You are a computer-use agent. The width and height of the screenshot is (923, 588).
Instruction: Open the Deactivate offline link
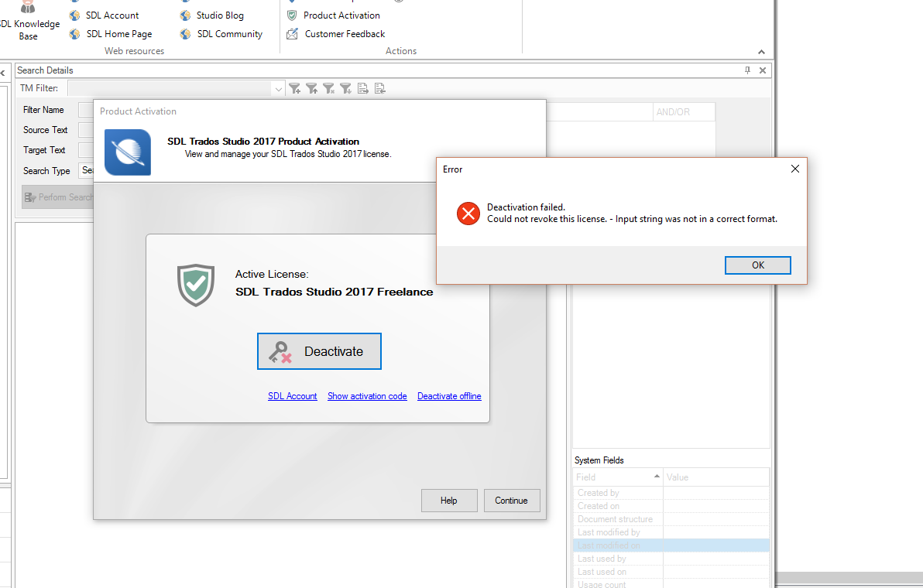pos(449,396)
